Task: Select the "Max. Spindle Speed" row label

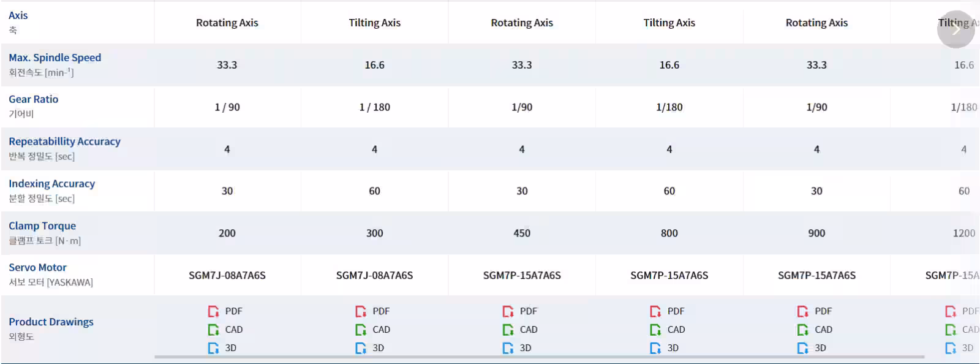Action: coord(55,58)
